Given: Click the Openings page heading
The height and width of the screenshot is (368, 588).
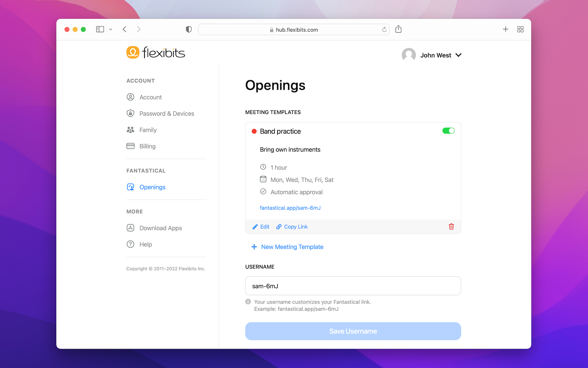Looking at the screenshot, I should (x=275, y=85).
